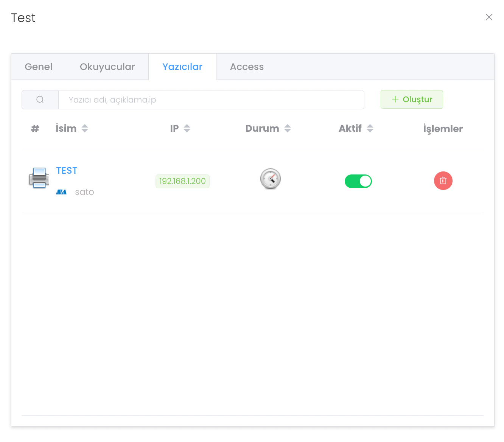Delete the TEST printer with the trash button
Image resolution: width=504 pixels, height=442 pixels.
click(x=443, y=181)
